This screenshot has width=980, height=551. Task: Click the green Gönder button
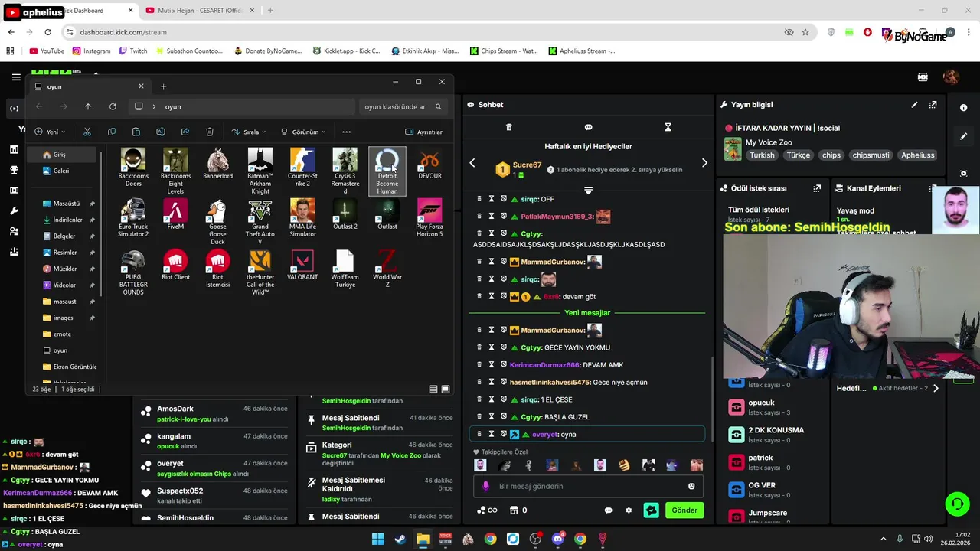pos(684,510)
